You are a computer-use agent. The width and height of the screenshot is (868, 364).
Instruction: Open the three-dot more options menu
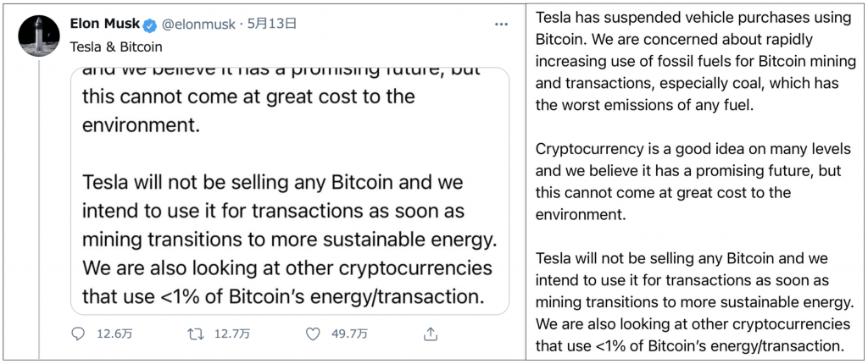click(502, 25)
